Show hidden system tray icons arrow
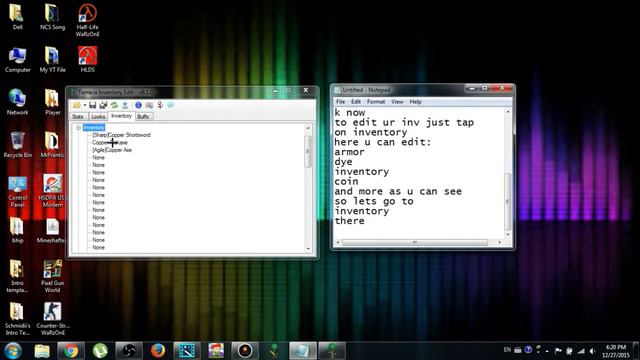This screenshot has height=360, width=640. tap(547, 351)
